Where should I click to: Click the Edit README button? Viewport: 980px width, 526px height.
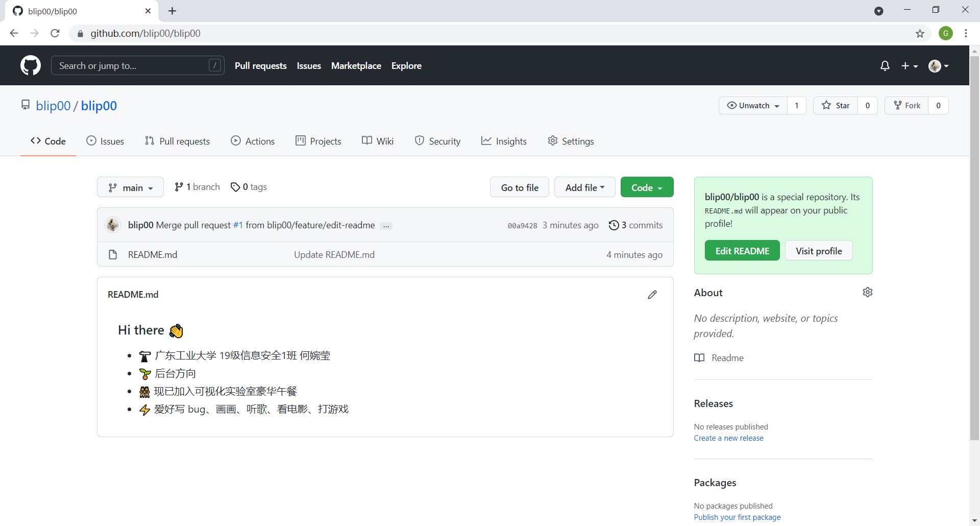[742, 251]
